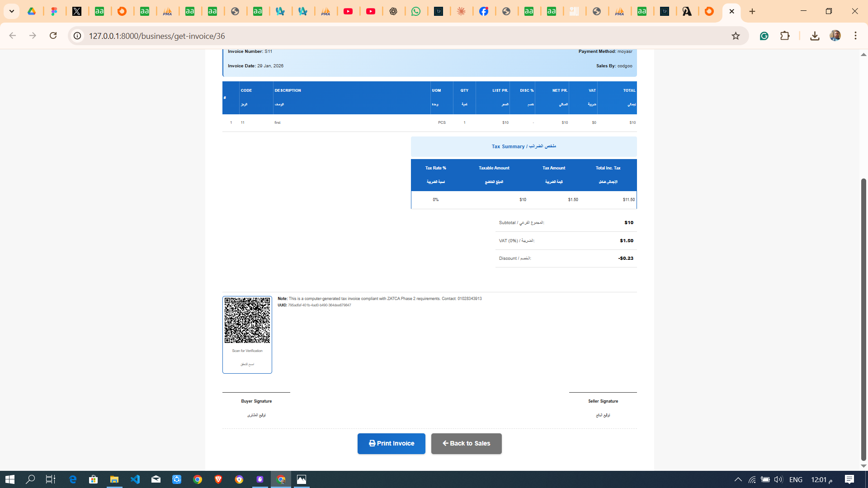Open File Explorer from the taskbar
868x488 pixels.
(114, 479)
